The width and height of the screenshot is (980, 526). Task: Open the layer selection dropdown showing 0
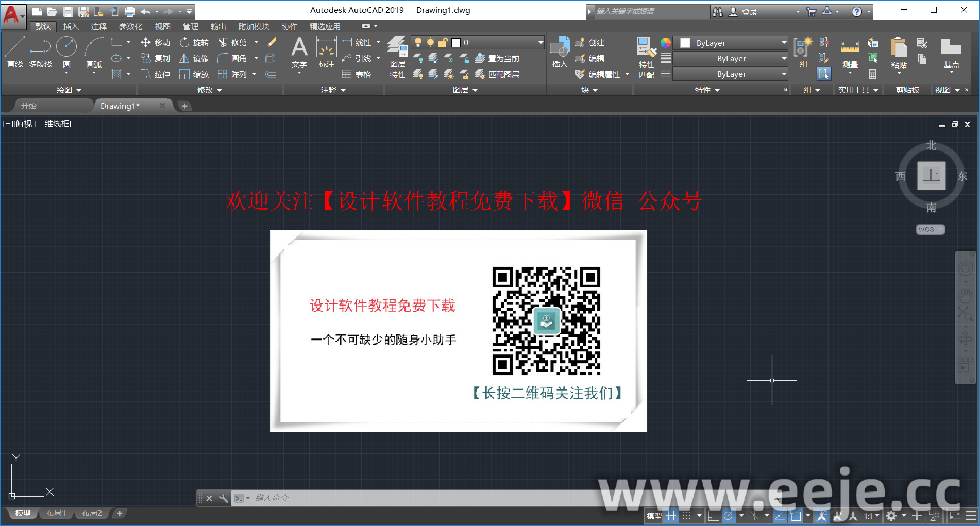point(477,43)
